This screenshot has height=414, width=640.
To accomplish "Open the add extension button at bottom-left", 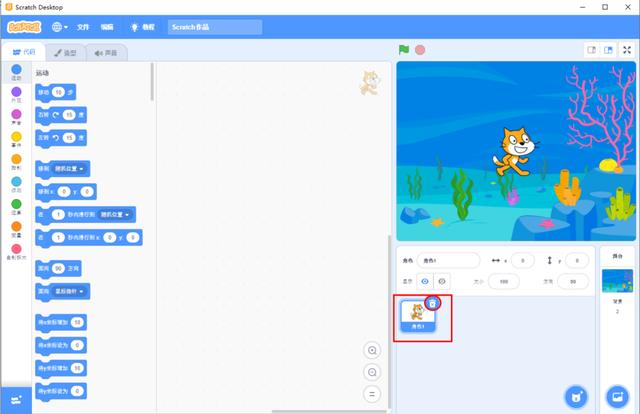I will point(15,400).
